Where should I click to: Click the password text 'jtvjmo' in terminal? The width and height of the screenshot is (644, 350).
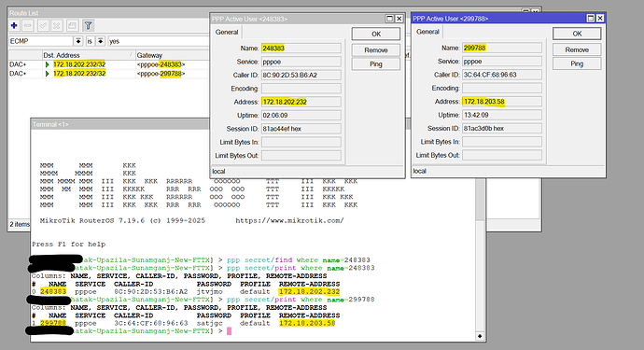[209, 291]
